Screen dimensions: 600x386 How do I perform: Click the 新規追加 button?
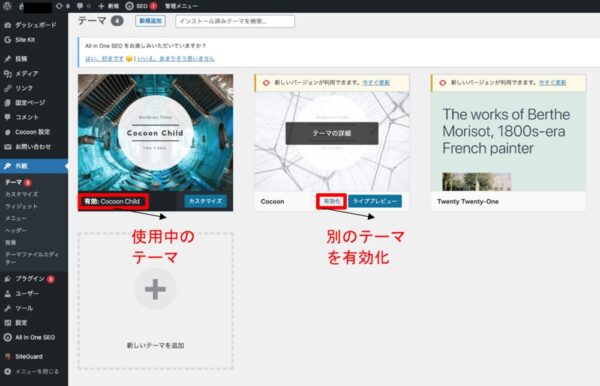point(150,21)
